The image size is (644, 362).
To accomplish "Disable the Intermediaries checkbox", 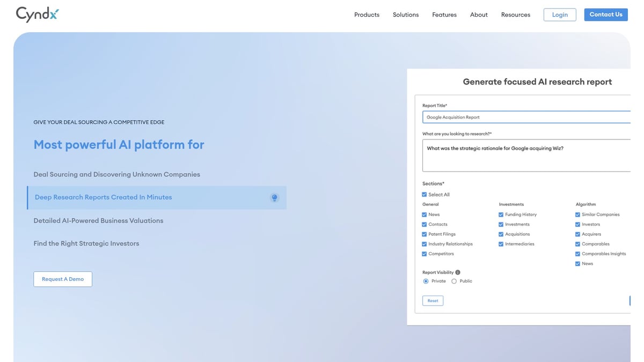I will [x=501, y=243].
